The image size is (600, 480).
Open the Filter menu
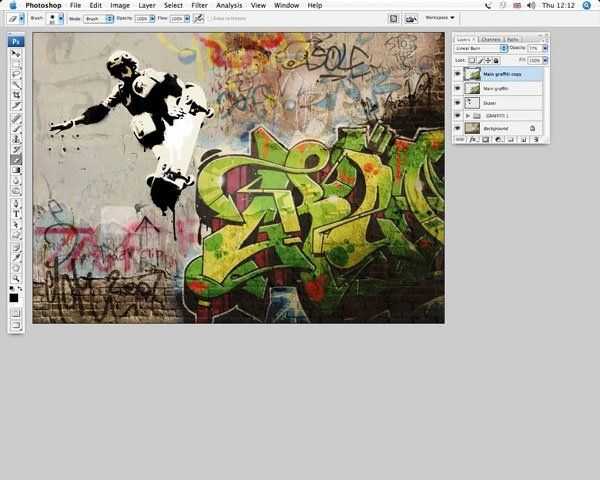point(200,5)
